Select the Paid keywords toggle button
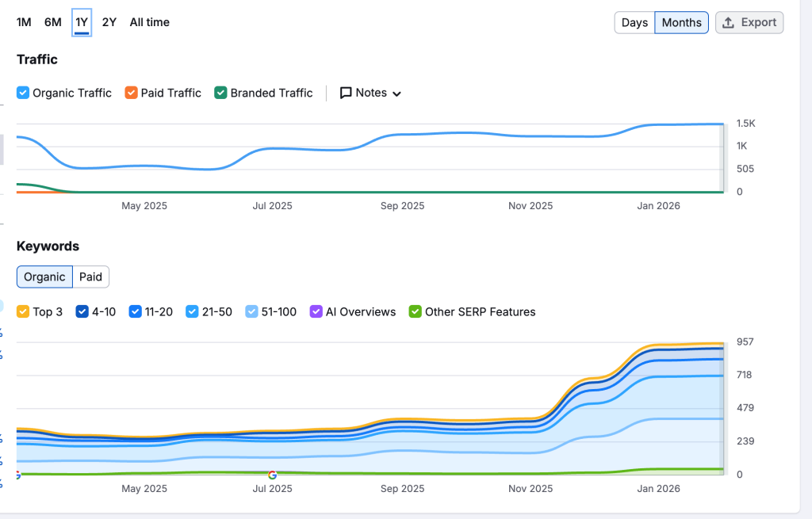 pos(90,277)
